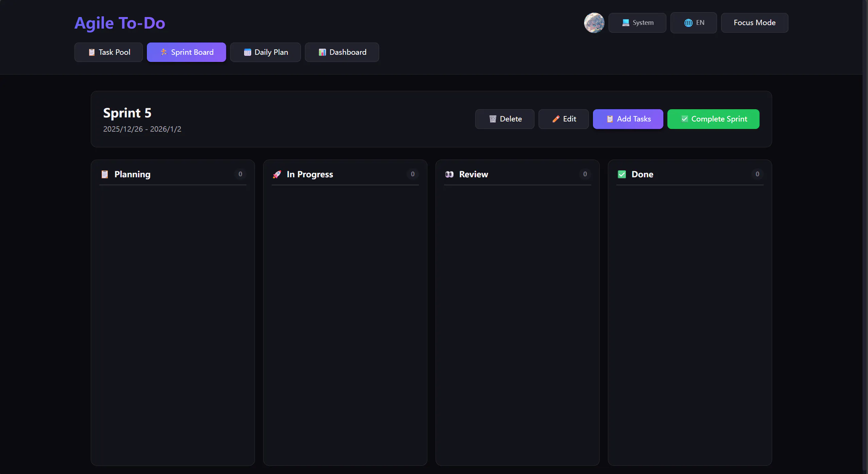Click the green check icon beside Done
Viewport: 868px width, 474px height.
click(622, 174)
